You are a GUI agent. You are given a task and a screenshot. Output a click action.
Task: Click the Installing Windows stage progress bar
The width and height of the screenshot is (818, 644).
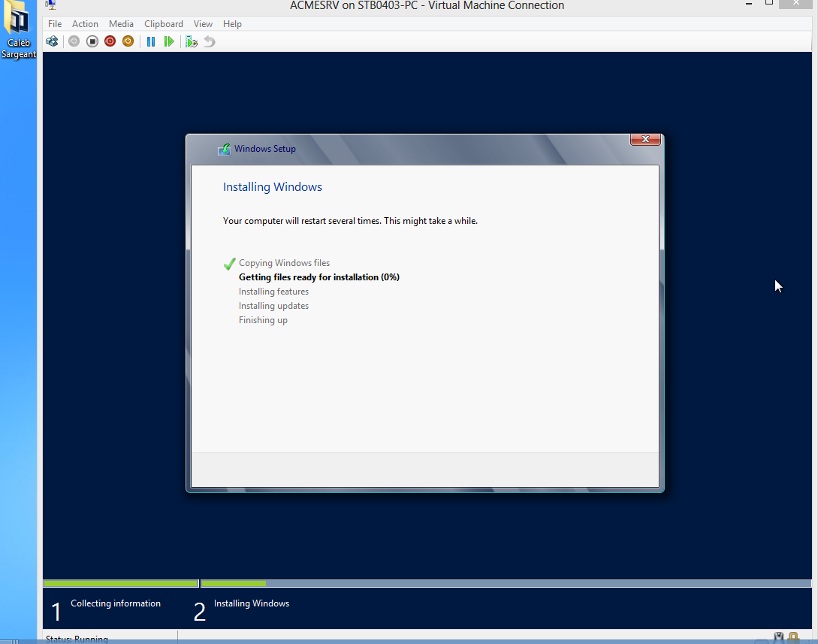pyautogui.click(x=506, y=583)
